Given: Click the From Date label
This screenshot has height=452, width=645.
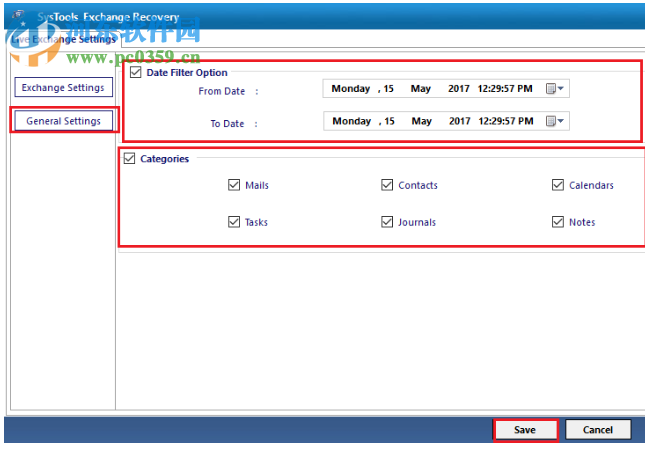Looking at the screenshot, I should (x=221, y=91).
